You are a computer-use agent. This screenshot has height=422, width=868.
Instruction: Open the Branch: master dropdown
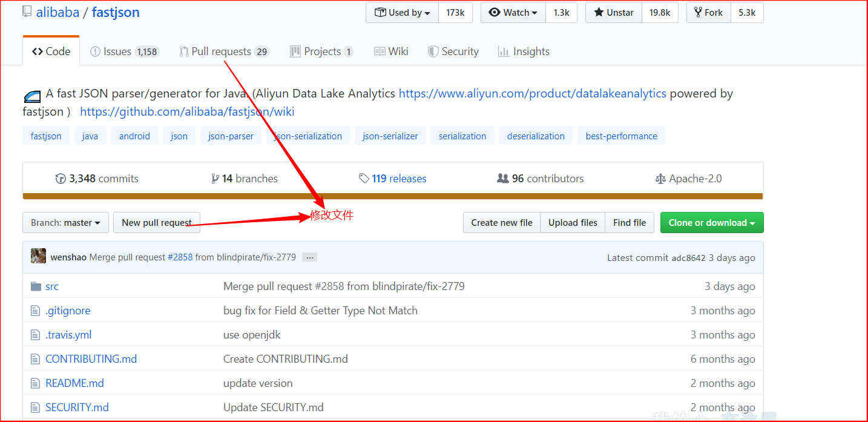[66, 223]
